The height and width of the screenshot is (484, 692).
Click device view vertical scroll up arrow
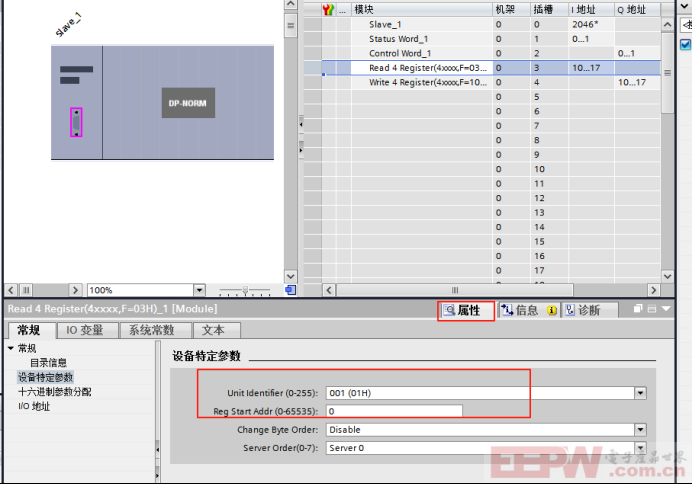click(290, 4)
